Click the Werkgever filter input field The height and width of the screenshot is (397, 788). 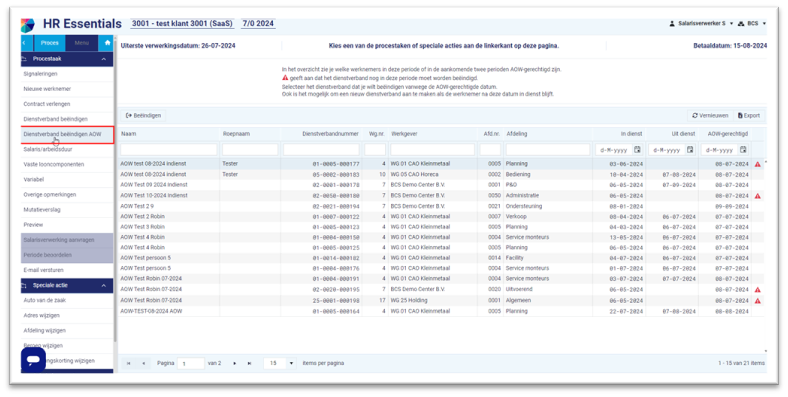pyautogui.click(x=432, y=150)
